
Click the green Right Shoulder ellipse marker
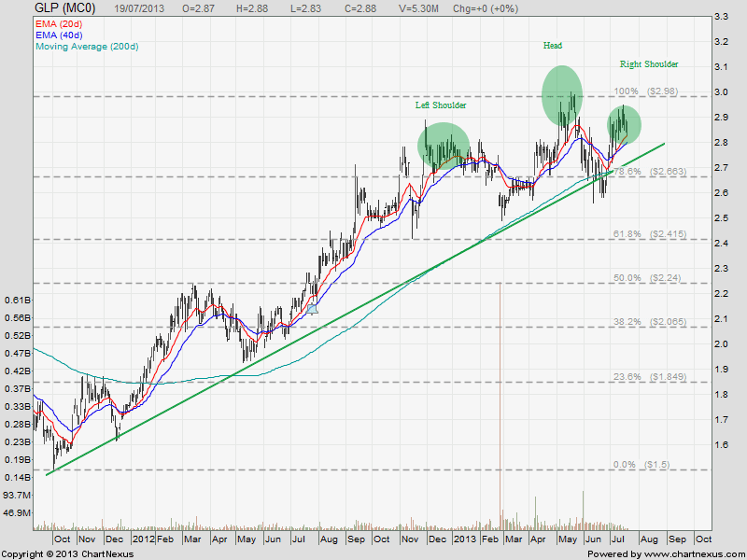[624, 125]
